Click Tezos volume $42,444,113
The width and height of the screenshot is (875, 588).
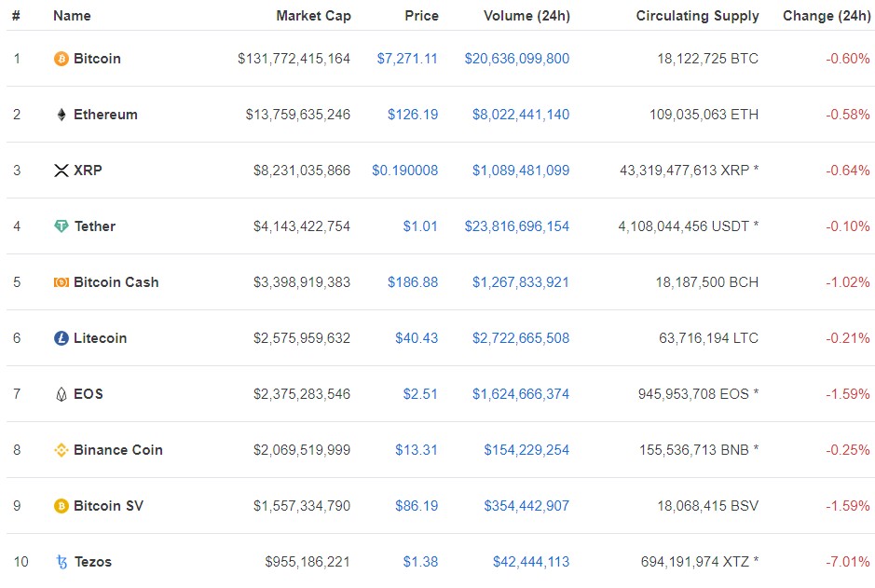[531, 562]
